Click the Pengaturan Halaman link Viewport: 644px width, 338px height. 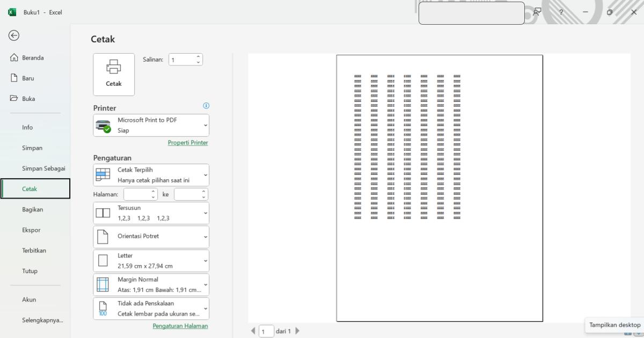coord(180,326)
